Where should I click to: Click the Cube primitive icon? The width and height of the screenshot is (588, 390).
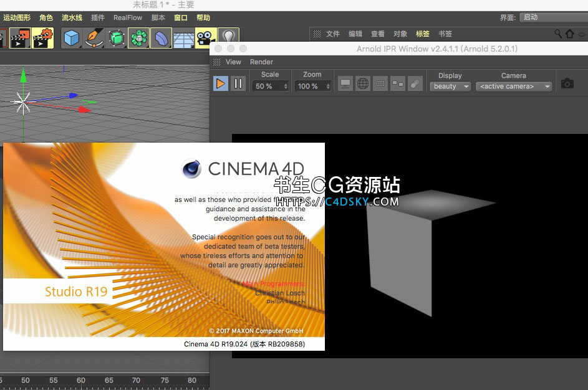coord(71,38)
